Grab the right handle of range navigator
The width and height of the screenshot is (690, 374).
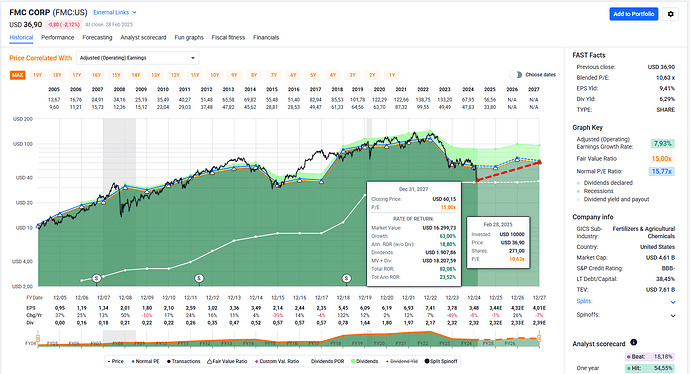click(x=539, y=338)
